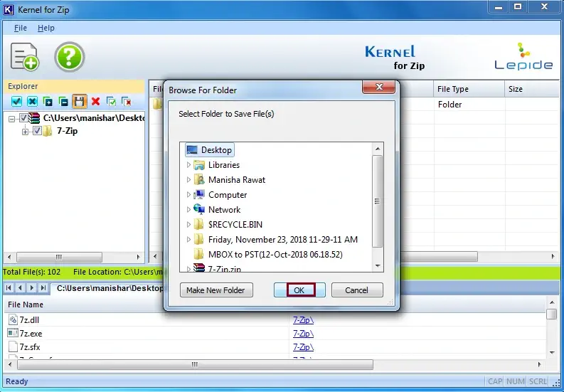Open 7-Zip\ link in 7z.sfx row
Viewport: 564px width, 392px height.
[x=303, y=347]
